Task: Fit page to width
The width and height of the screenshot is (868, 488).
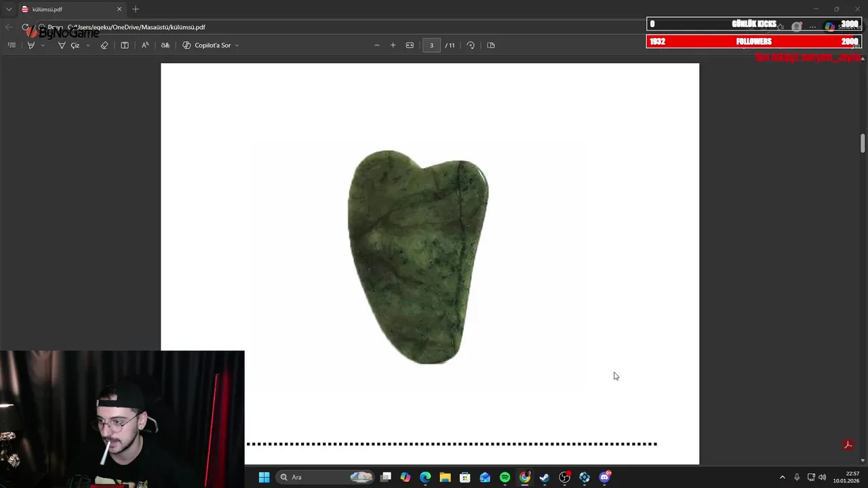Action: (x=410, y=45)
